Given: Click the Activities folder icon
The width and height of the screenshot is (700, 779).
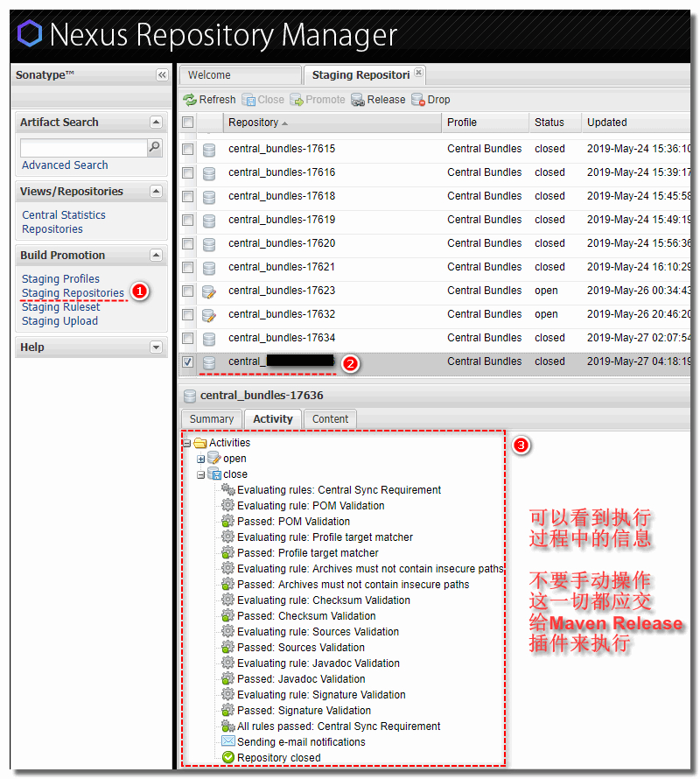Looking at the screenshot, I should (x=200, y=443).
